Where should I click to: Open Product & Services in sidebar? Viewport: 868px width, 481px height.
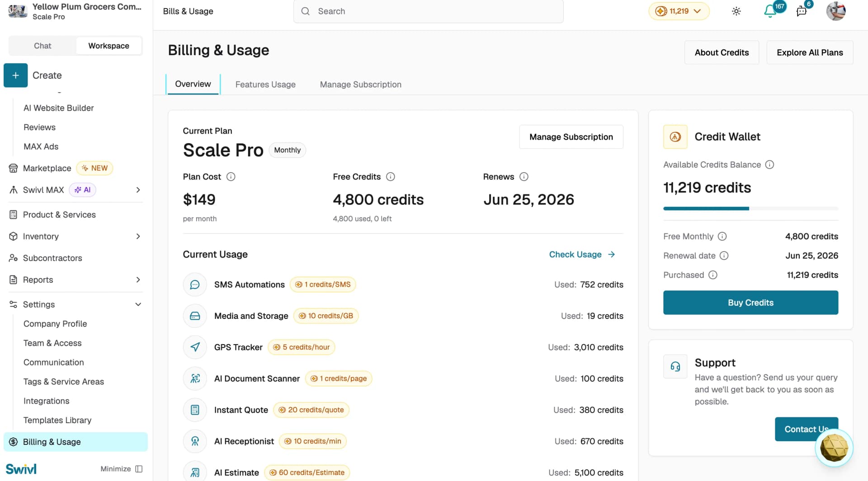point(59,215)
